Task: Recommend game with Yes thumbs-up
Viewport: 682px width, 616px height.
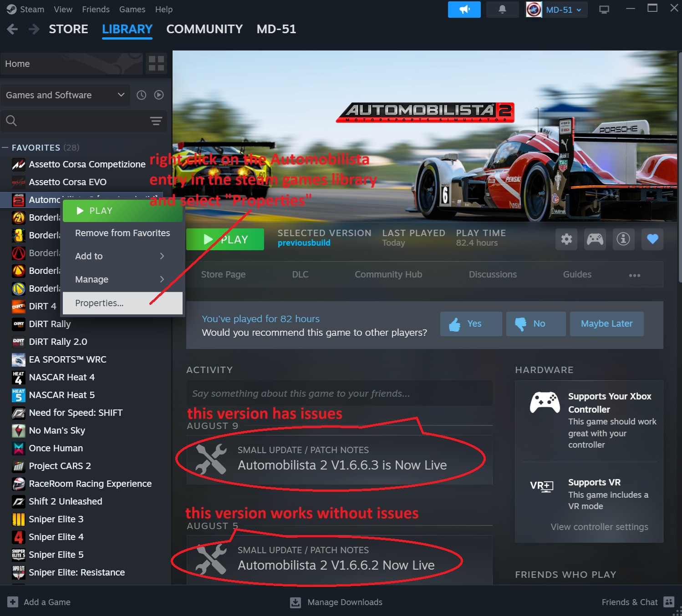Action: (x=471, y=324)
